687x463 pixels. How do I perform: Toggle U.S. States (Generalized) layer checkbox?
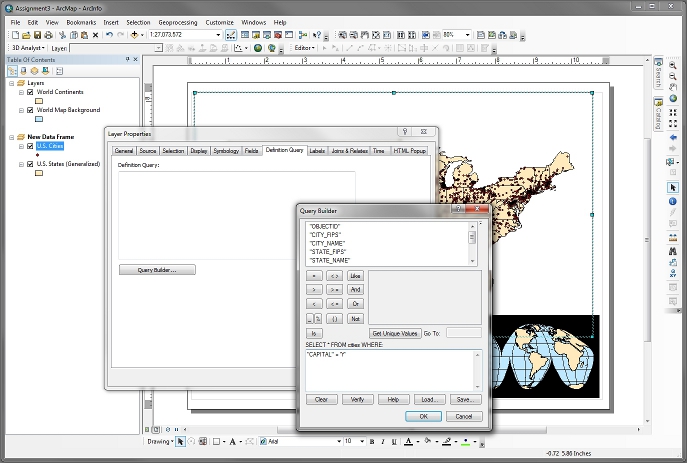[30, 164]
